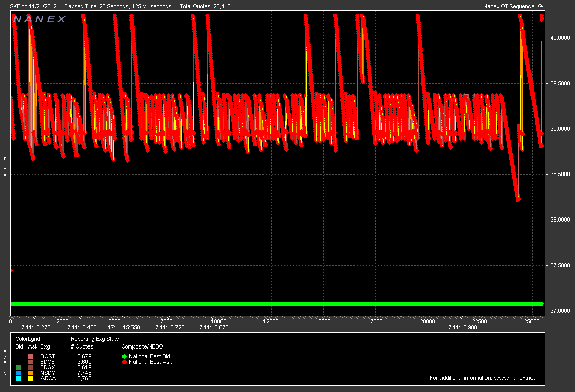Image resolution: width=575 pixels, height=392 pixels.
Task: Click the 'Exg' column header in legend
Action: click(x=45, y=346)
